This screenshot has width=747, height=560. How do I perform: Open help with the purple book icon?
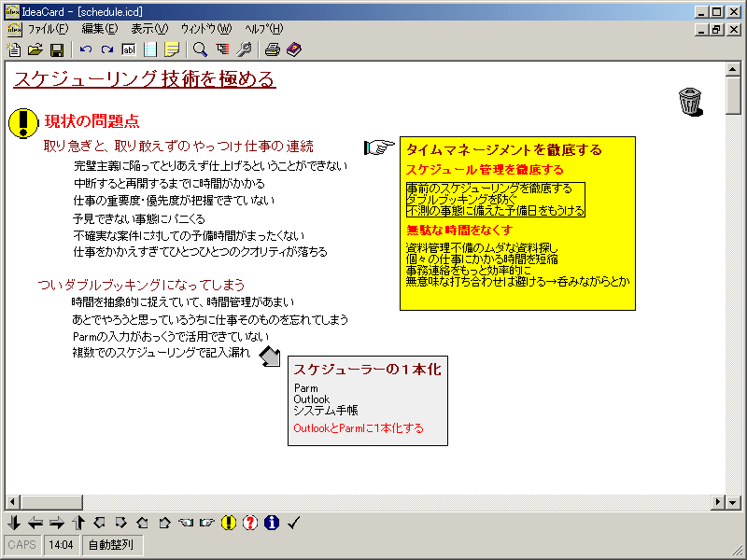pos(294,49)
